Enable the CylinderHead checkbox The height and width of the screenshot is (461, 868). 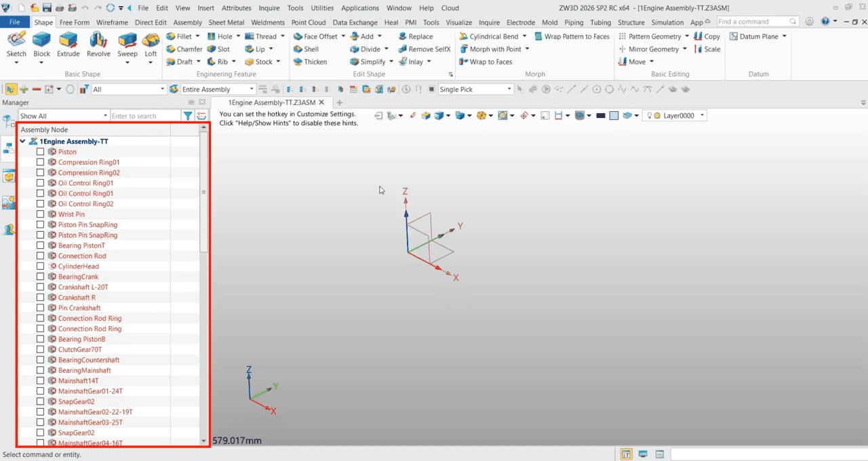tap(40, 266)
